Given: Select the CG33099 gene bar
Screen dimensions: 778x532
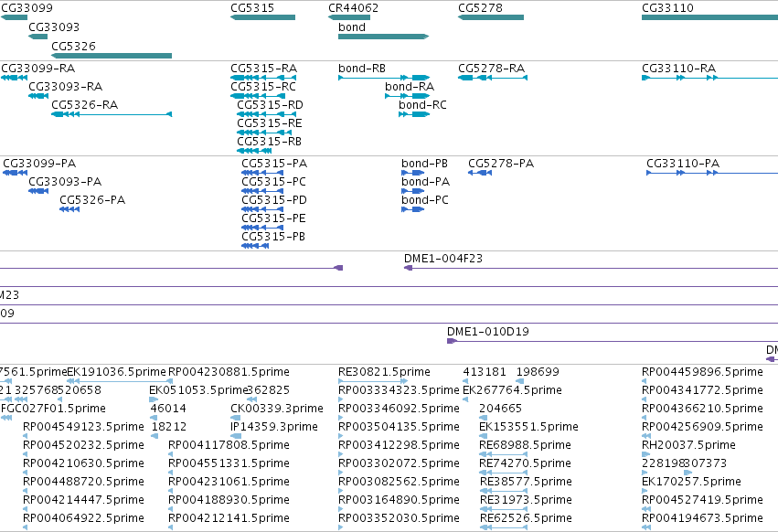Looking at the screenshot, I should (14, 17).
